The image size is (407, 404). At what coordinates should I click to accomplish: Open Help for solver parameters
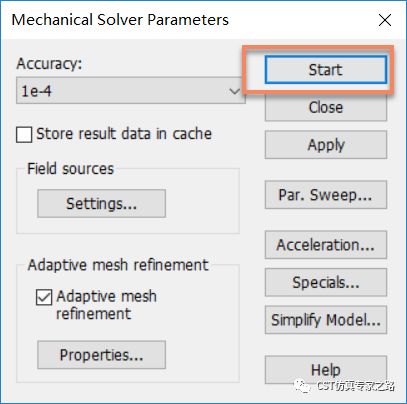click(x=326, y=370)
